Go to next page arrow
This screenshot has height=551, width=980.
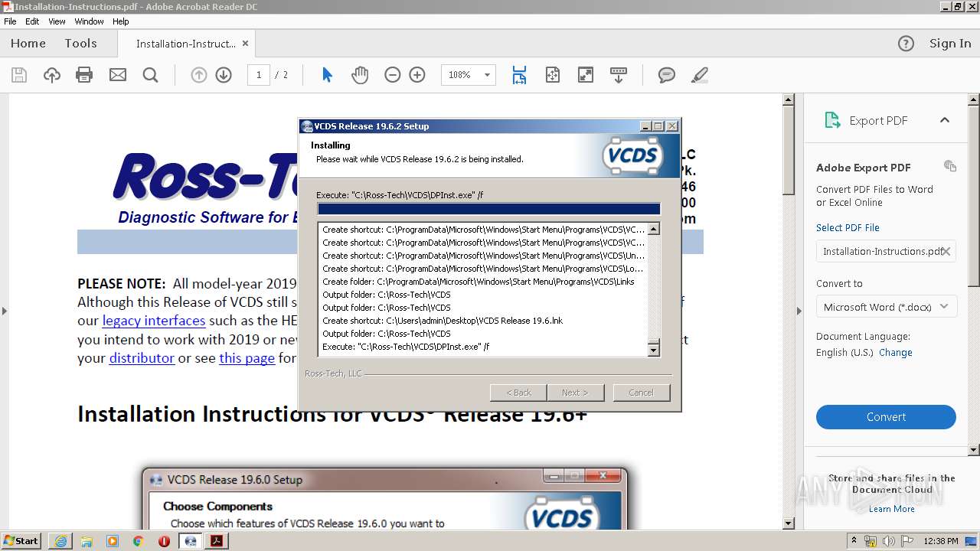(224, 75)
